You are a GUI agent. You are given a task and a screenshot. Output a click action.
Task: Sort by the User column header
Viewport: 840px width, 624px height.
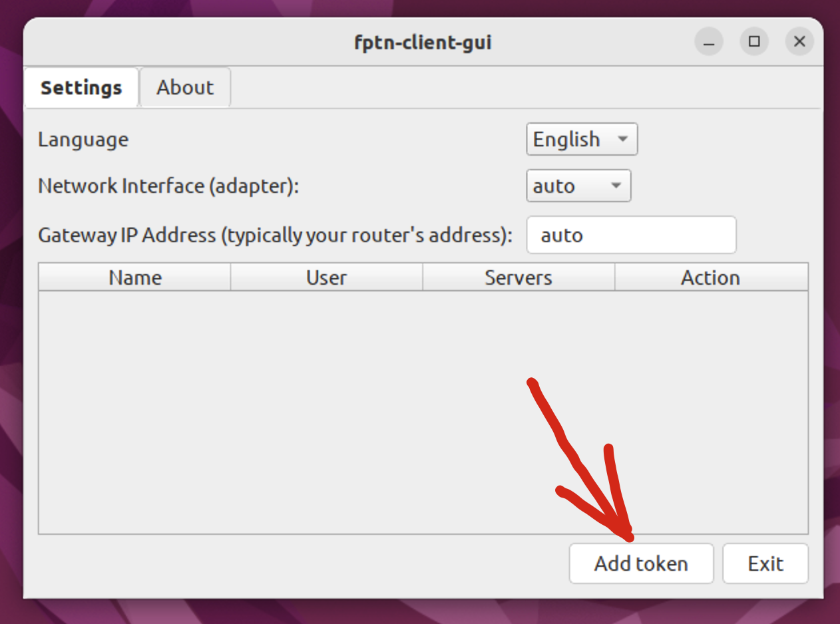[327, 277]
